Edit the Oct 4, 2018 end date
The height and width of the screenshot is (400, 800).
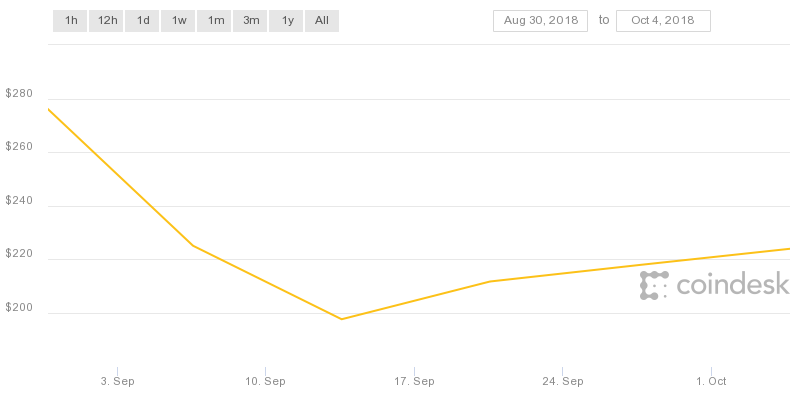click(663, 20)
